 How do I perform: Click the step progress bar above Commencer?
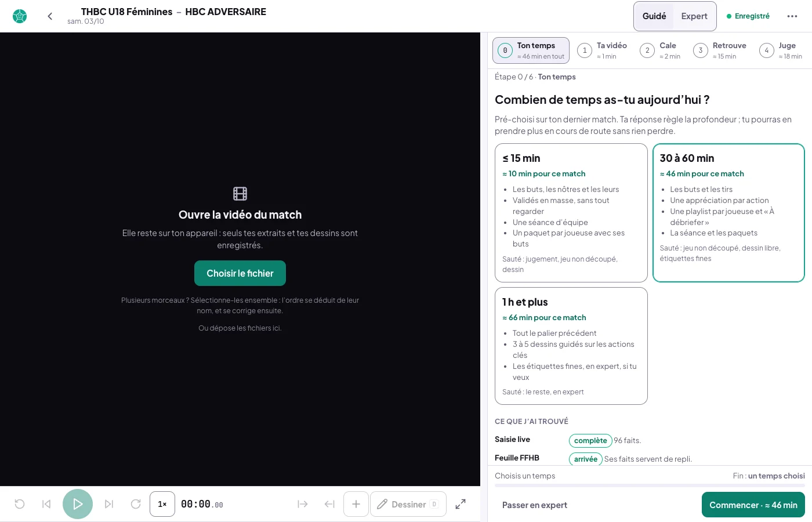(650, 485)
